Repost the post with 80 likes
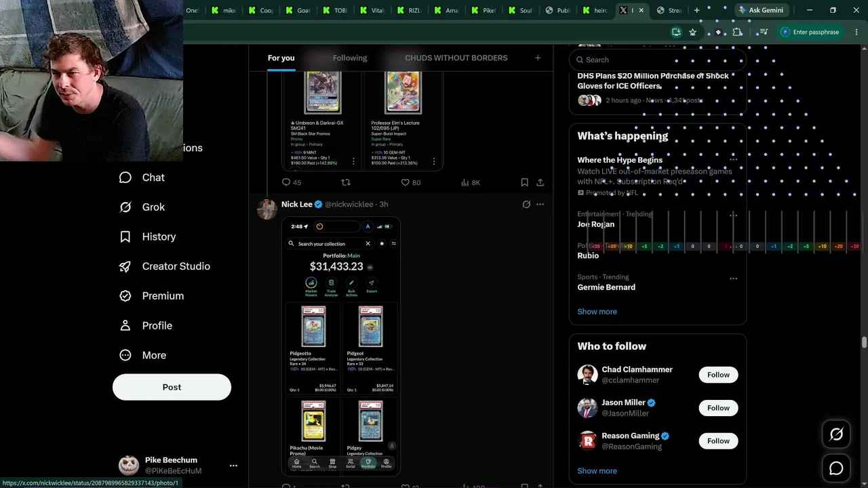This screenshot has height=488, width=868. [x=346, y=182]
